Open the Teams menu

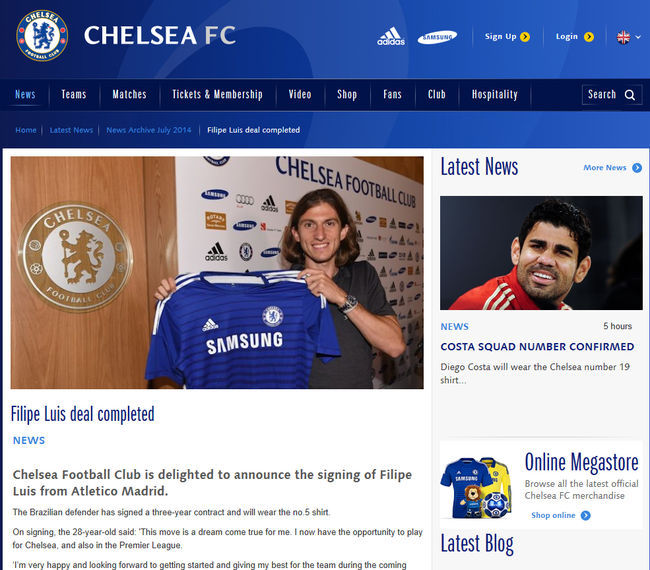pyautogui.click(x=74, y=95)
